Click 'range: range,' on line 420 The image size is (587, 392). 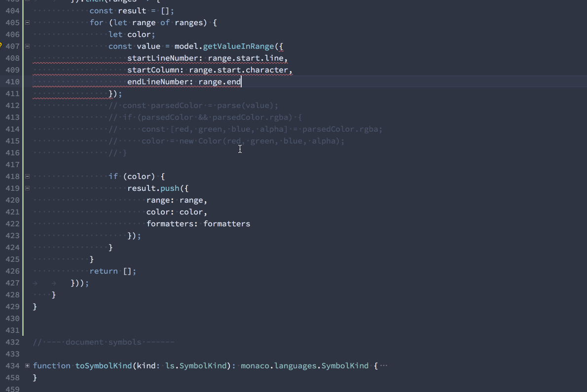(177, 200)
